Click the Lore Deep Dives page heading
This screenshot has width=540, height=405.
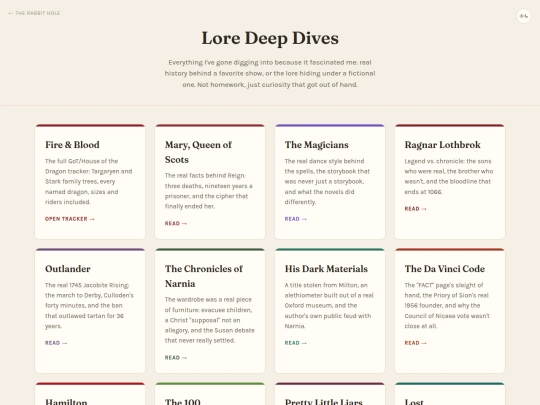click(270, 38)
